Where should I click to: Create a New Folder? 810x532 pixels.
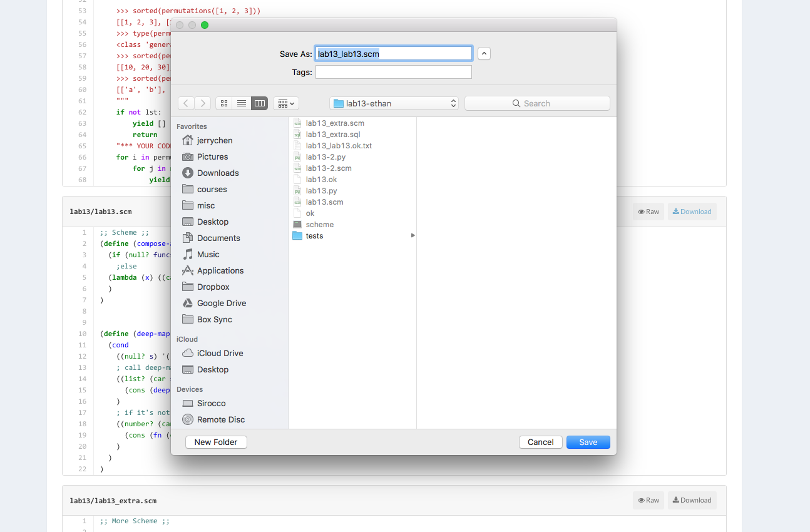(x=216, y=442)
